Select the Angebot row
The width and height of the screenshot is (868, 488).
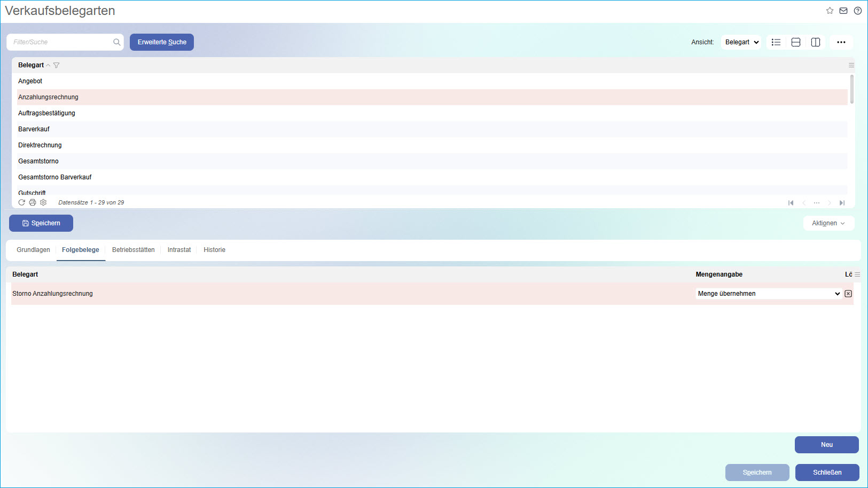[x=432, y=81]
